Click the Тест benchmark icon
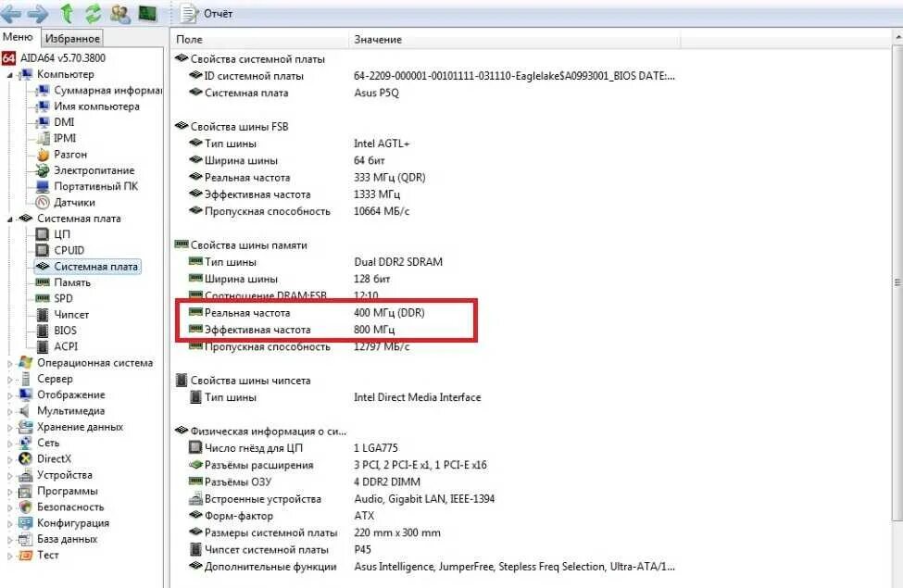 [25, 556]
